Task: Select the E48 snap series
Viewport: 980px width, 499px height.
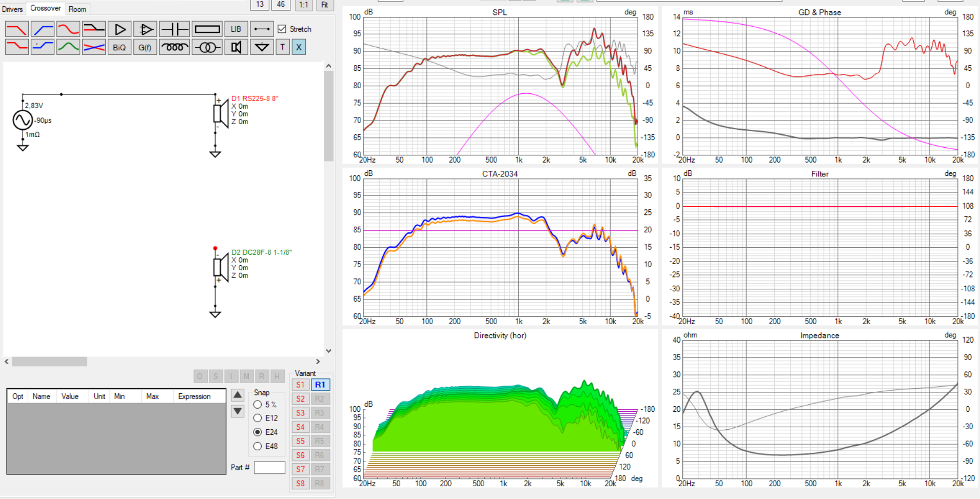Action: 258,446
